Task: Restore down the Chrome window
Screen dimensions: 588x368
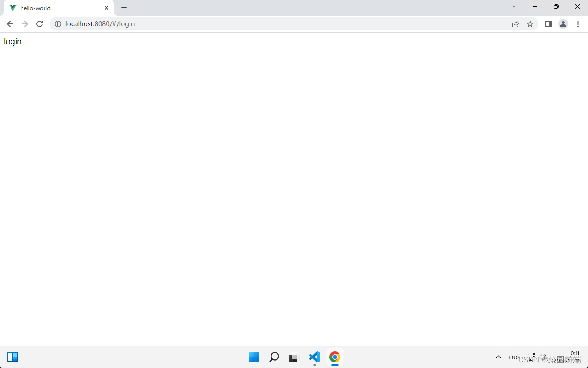Action: (x=556, y=6)
